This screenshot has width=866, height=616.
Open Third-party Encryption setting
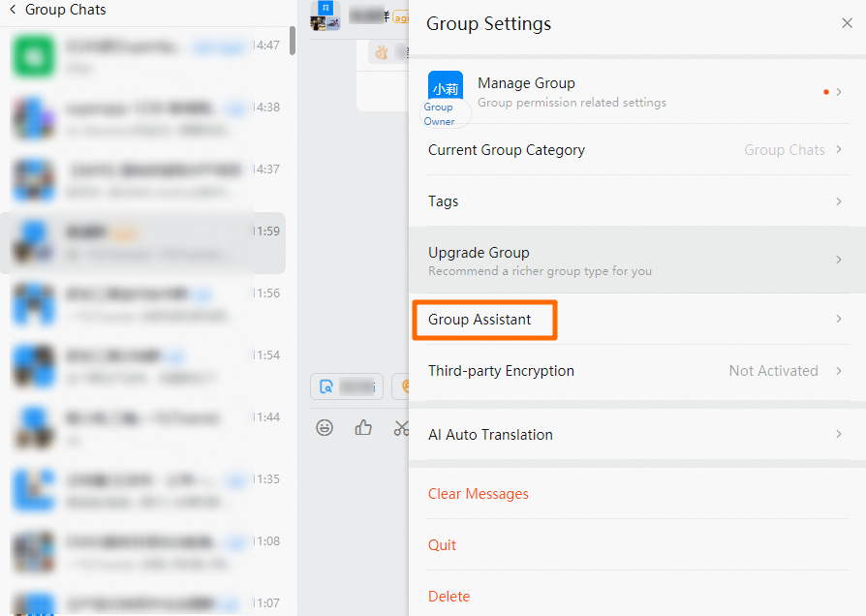coord(637,371)
